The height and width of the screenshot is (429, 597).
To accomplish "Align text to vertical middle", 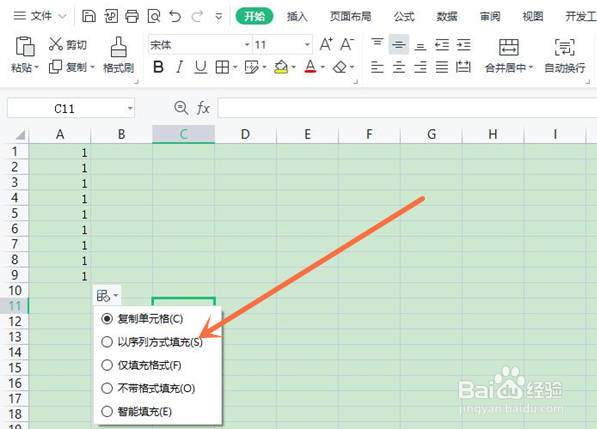I will point(399,45).
